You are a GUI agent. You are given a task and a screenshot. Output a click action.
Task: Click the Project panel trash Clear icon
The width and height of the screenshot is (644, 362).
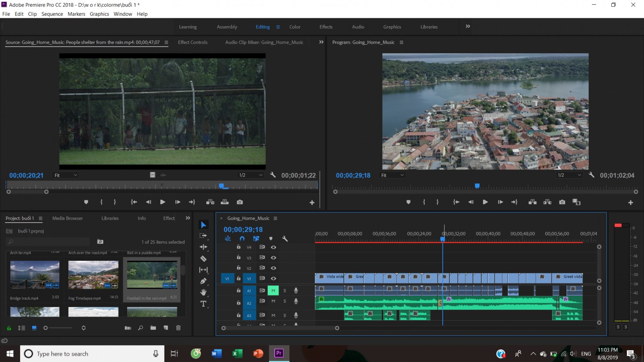click(178, 328)
